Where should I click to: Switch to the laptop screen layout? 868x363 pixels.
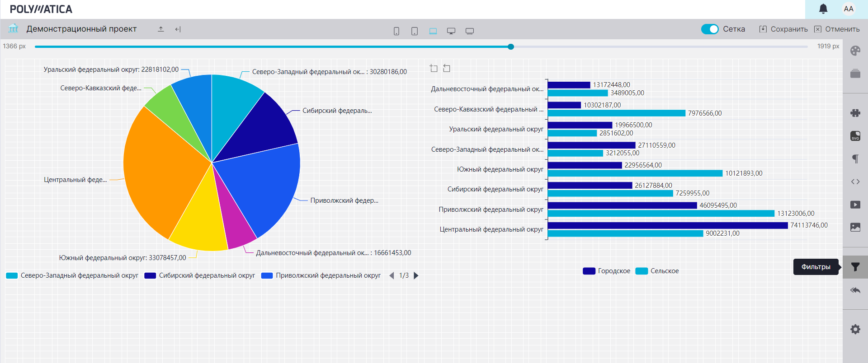pyautogui.click(x=433, y=31)
